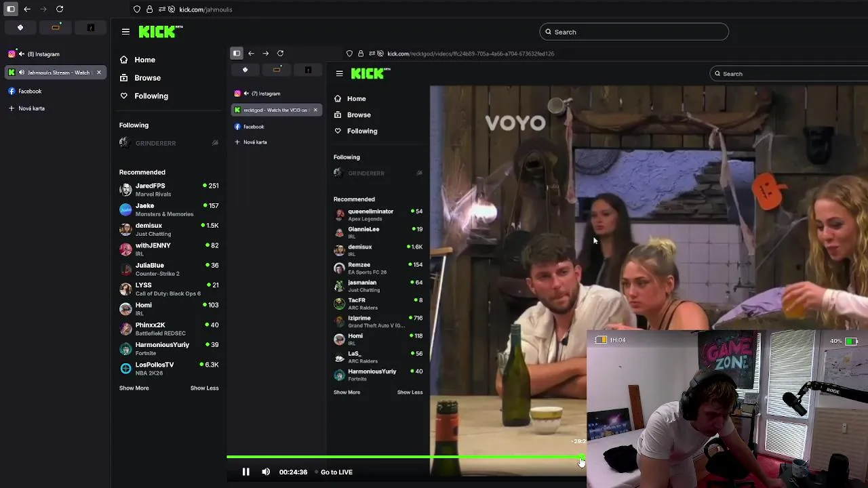868x488 pixels.
Task: Open HarmoniousYuriy channel with 39 viewers
Action: point(168,348)
